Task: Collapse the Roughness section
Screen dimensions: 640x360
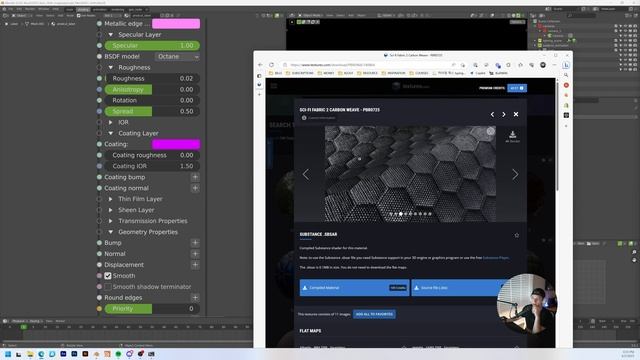Action: [111, 67]
